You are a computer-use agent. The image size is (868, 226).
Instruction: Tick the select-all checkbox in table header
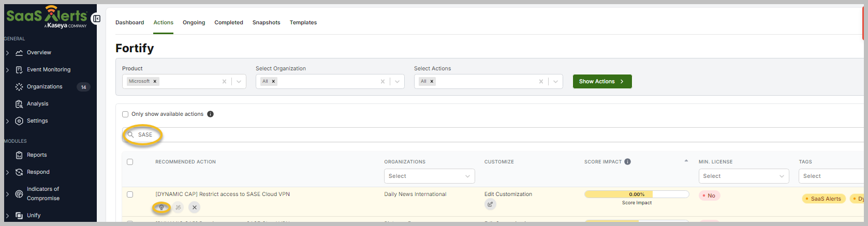[x=130, y=162]
